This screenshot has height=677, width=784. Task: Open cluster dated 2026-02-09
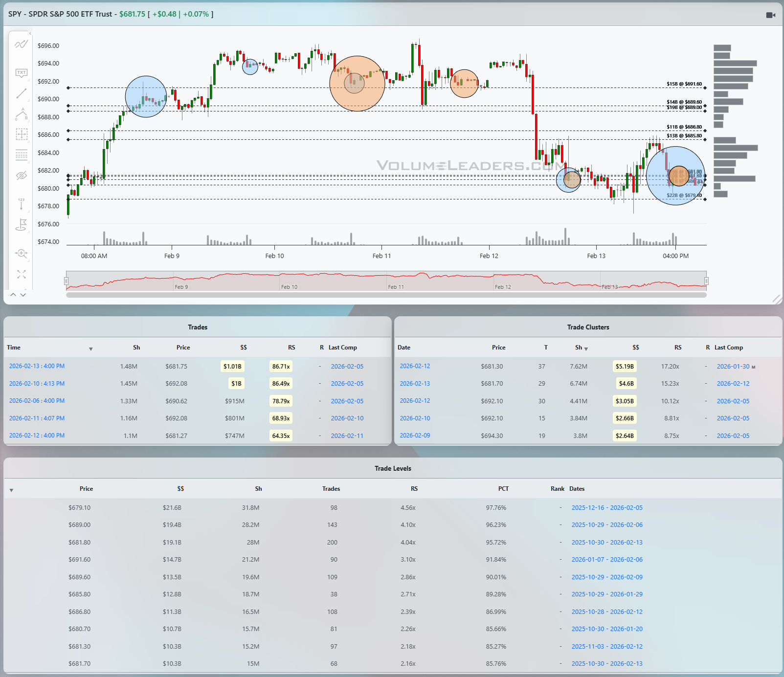click(x=415, y=436)
